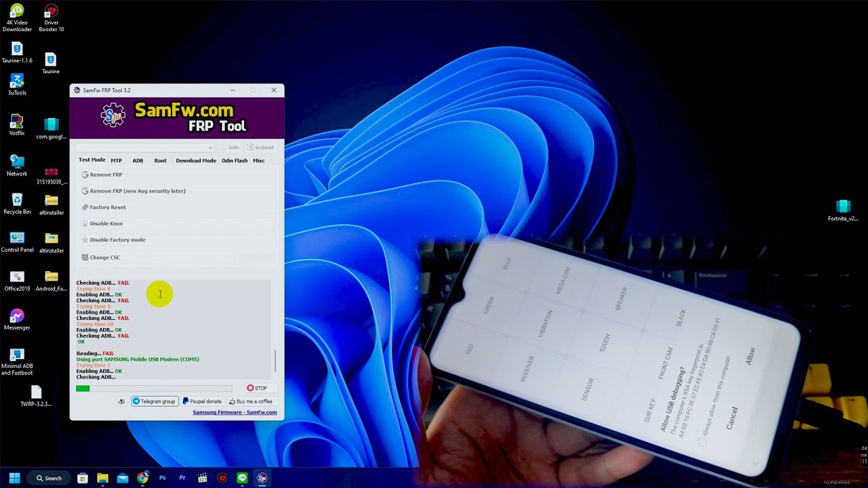Click Disable Factory mode button

pyautogui.click(x=177, y=240)
